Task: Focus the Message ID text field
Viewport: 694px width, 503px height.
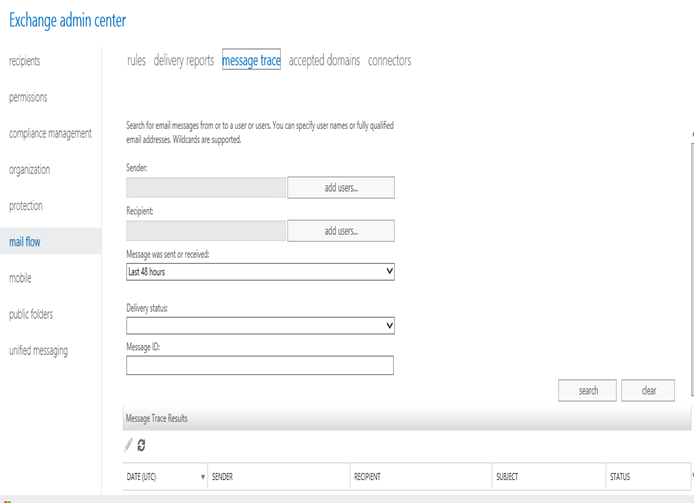Action: [260, 365]
